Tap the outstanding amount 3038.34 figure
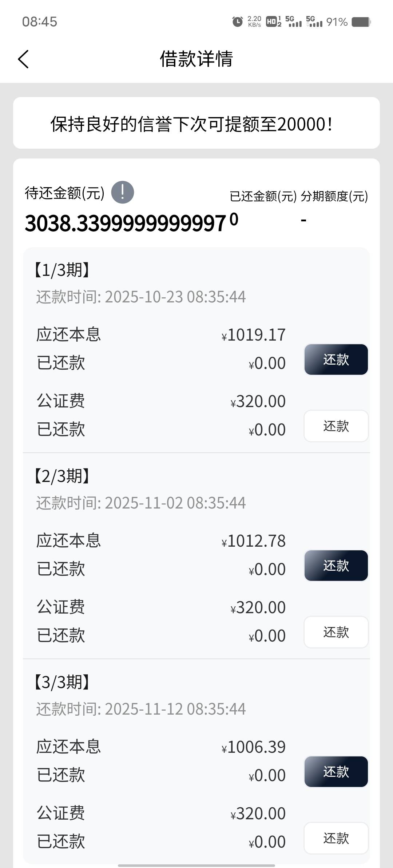The width and height of the screenshot is (393, 868). [126, 223]
